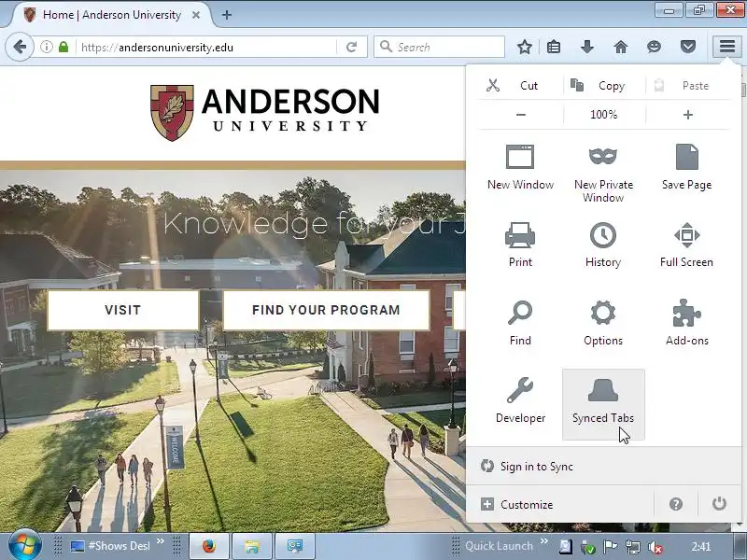The image size is (747, 560).
Task: Click the Pocket icon in the toolbar
Action: (687, 47)
